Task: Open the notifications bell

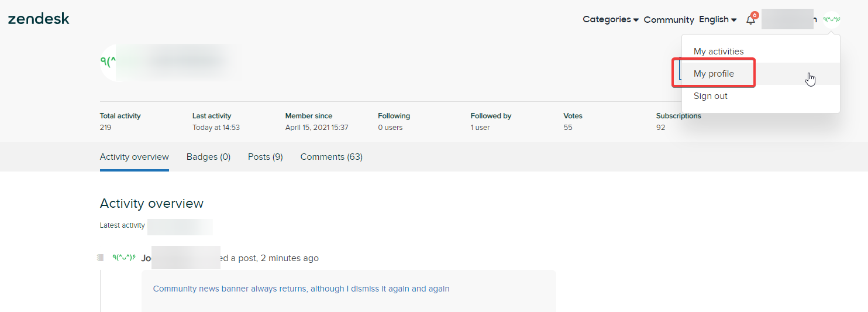Action: coord(750,20)
